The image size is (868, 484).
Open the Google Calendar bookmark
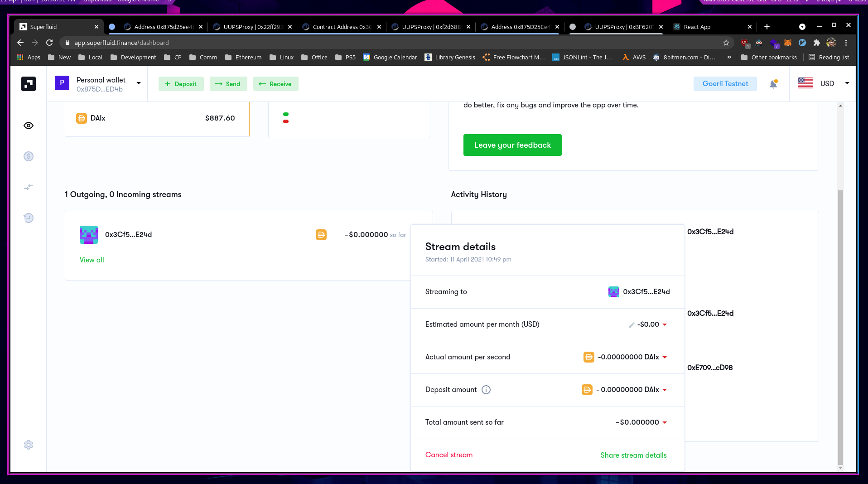pos(390,57)
